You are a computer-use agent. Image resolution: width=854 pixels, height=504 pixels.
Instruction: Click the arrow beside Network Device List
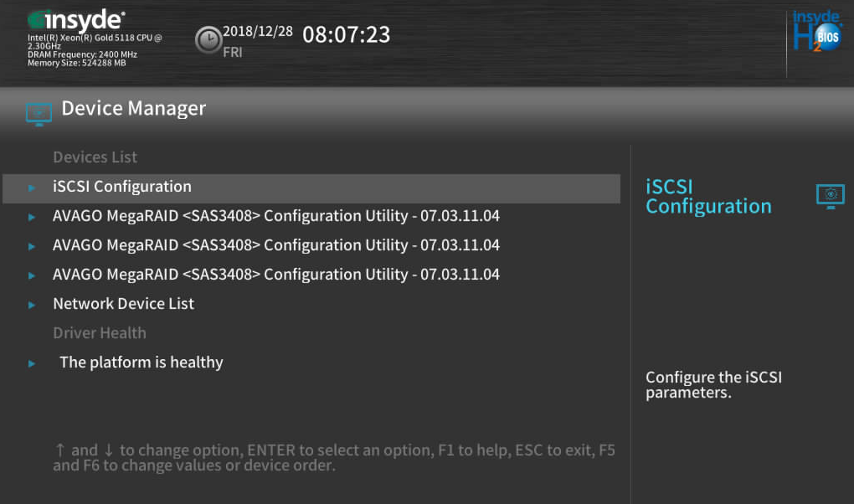point(32,305)
